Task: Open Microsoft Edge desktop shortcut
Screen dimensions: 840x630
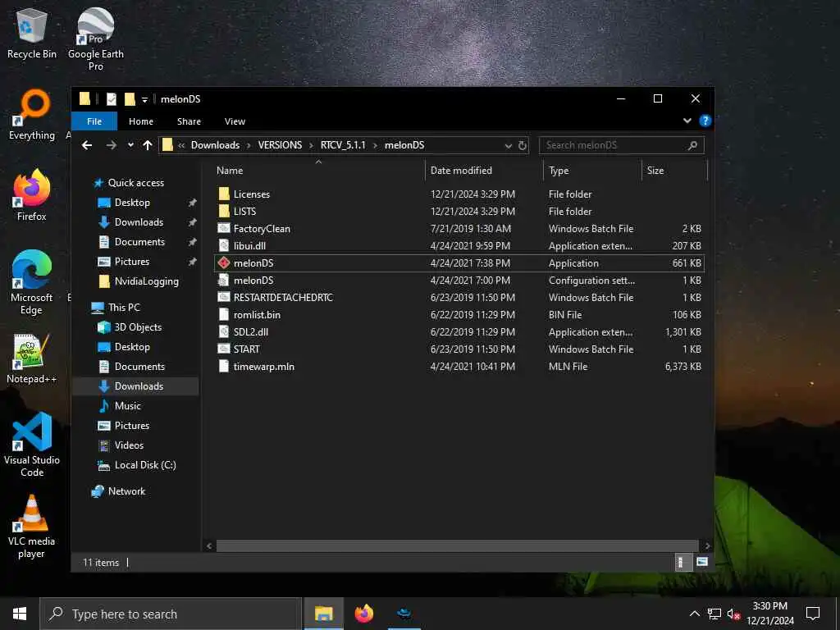Action: tap(32, 282)
